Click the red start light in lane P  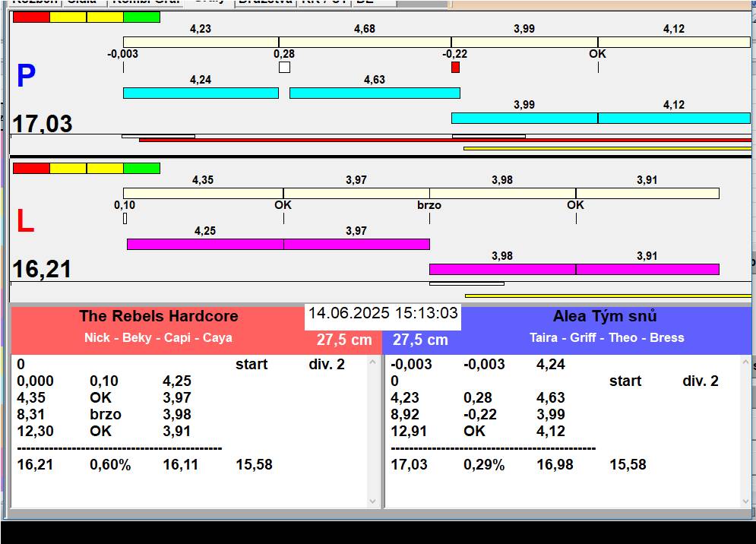[31, 17]
